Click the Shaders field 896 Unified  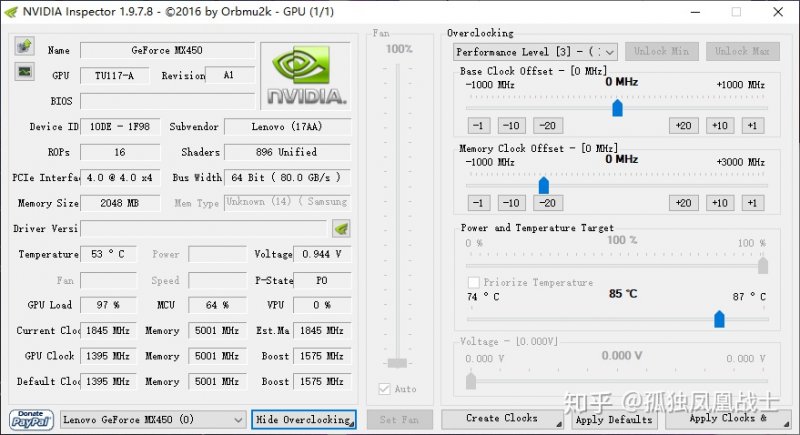(x=287, y=152)
